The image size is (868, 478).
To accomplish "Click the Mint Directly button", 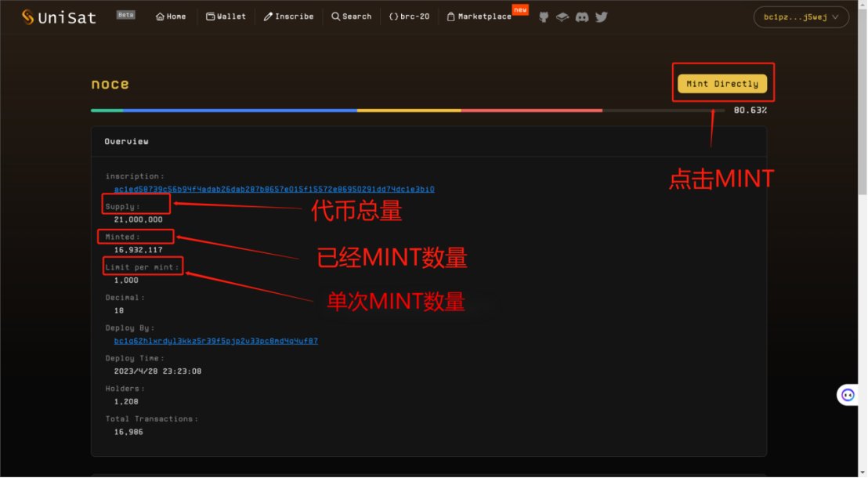I will coord(722,83).
